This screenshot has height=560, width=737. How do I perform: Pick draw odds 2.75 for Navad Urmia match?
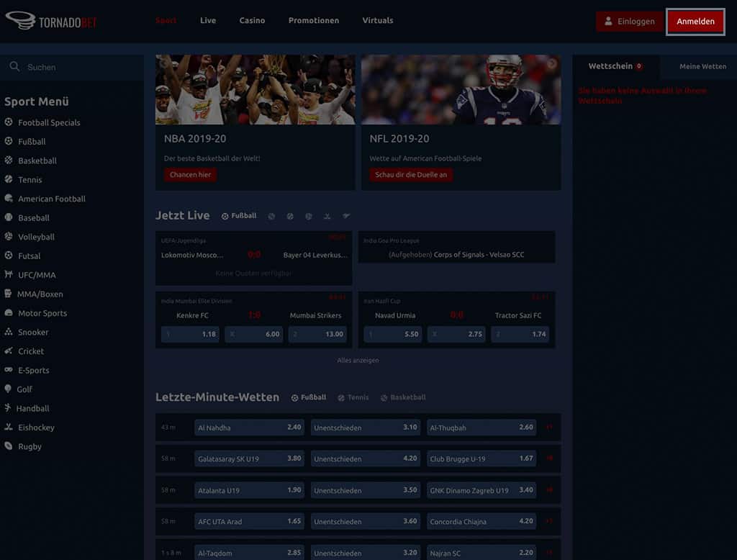pyautogui.click(x=456, y=334)
